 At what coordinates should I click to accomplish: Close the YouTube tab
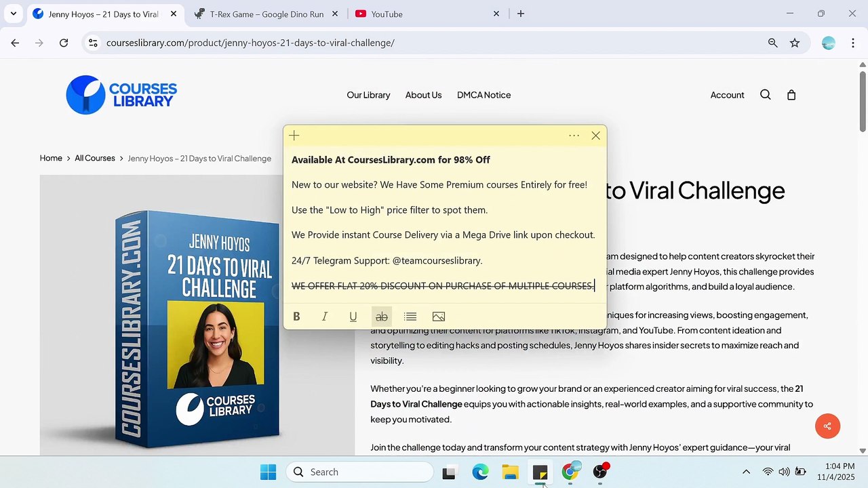click(x=496, y=14)
